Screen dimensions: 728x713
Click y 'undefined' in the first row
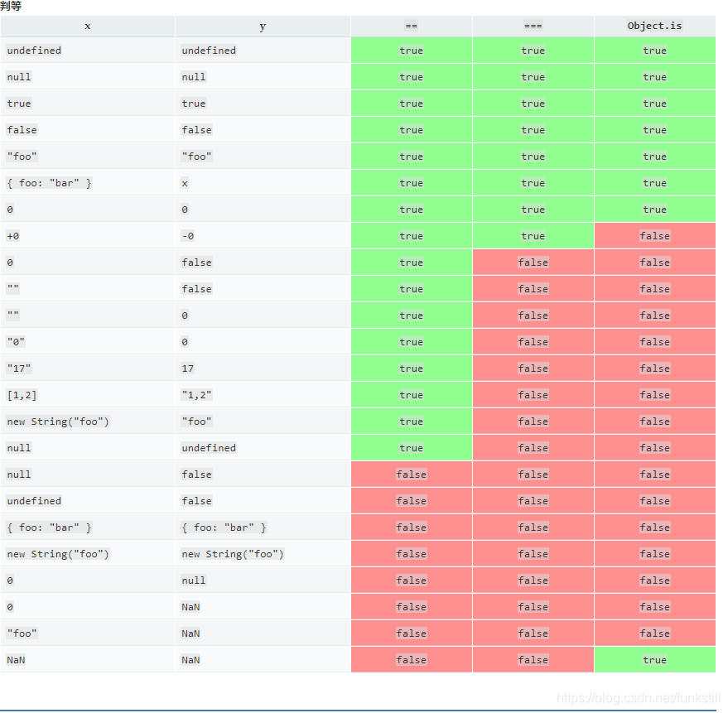pos(209,51)
